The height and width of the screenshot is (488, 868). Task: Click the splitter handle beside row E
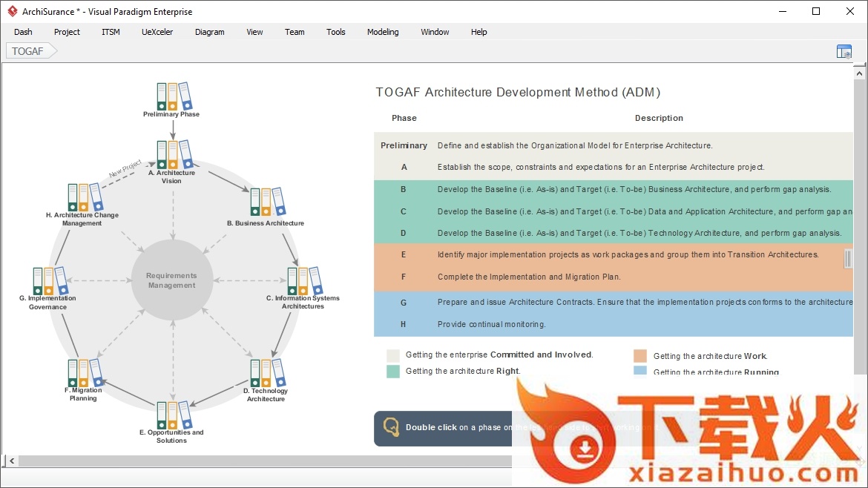pyautogui.click(x=848, y=259)
